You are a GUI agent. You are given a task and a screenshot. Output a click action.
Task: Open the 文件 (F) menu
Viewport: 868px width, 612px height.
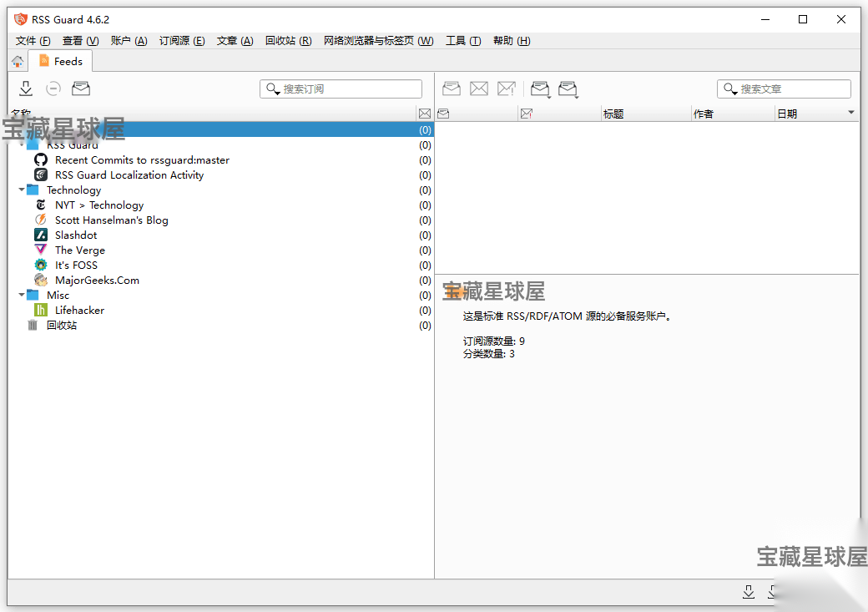(x=33, y=40)
